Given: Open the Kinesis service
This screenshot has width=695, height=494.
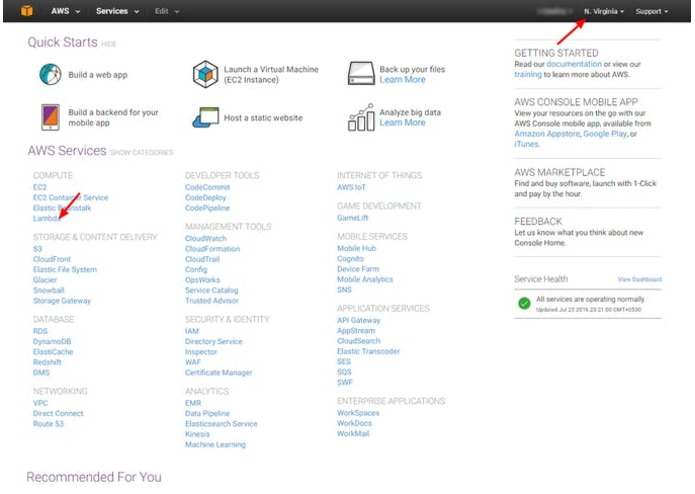Looking at the screenshot, I should coord(197,434).
